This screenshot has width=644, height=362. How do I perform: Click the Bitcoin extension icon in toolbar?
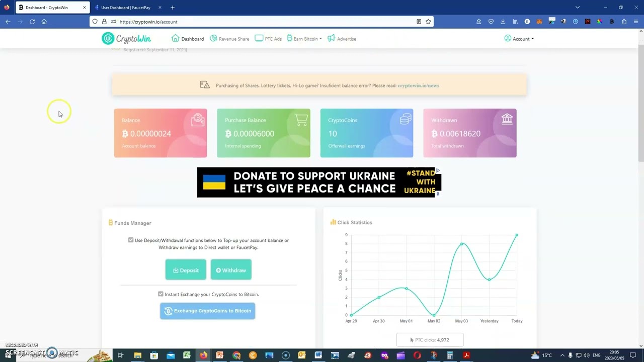pos(612,22)
